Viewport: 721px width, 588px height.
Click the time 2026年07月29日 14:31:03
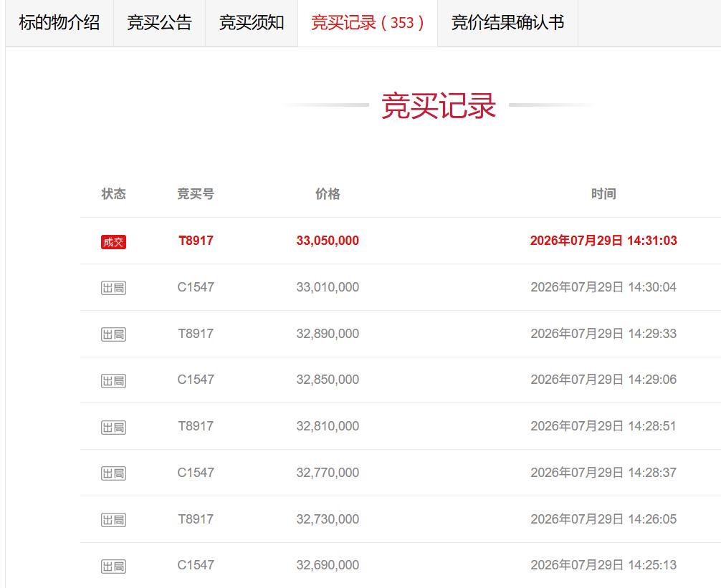(603, 241)
